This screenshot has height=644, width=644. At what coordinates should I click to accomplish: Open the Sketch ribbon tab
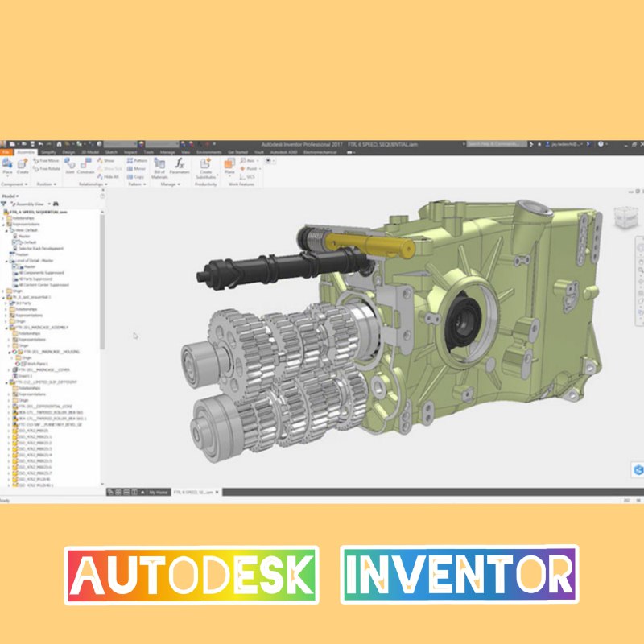click(111, 152)
